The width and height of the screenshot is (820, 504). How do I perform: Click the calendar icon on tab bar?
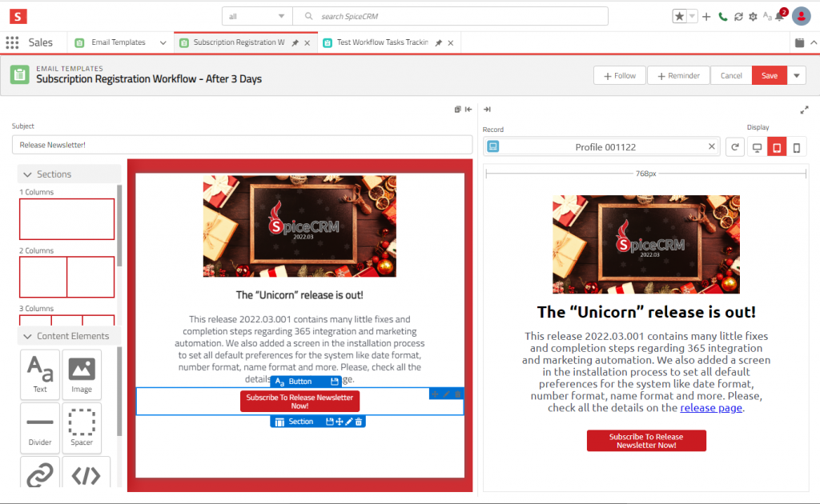point(800,43)
